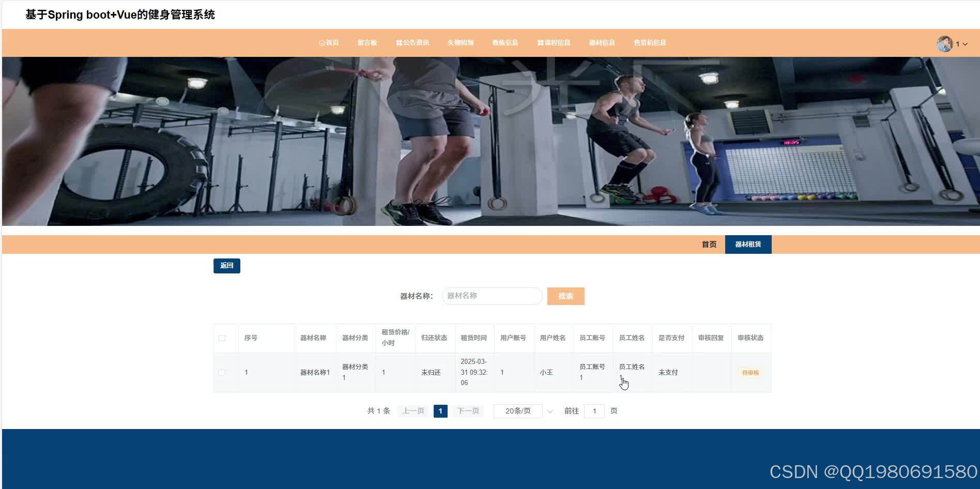Expand the user account dropdown arrow

pyautogui.click(x=964, y=44)
